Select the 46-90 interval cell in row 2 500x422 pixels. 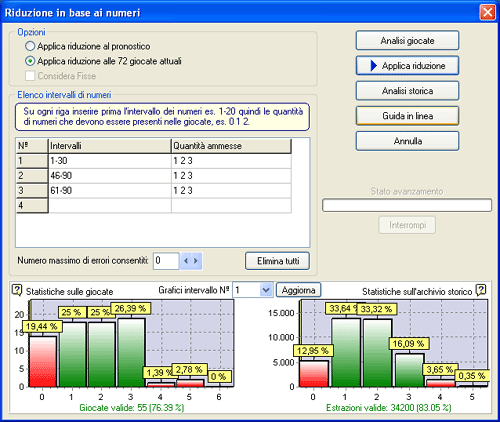click(110, 176)
